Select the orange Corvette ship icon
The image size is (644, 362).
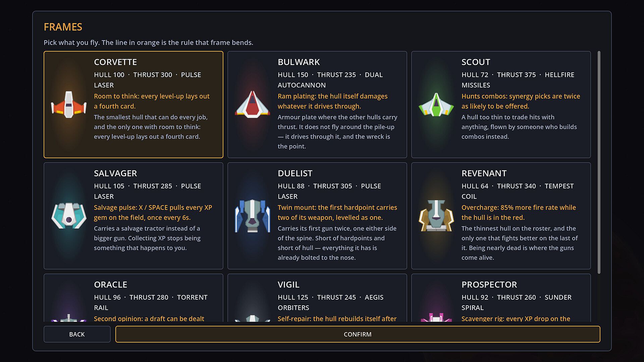coord(69,105)
